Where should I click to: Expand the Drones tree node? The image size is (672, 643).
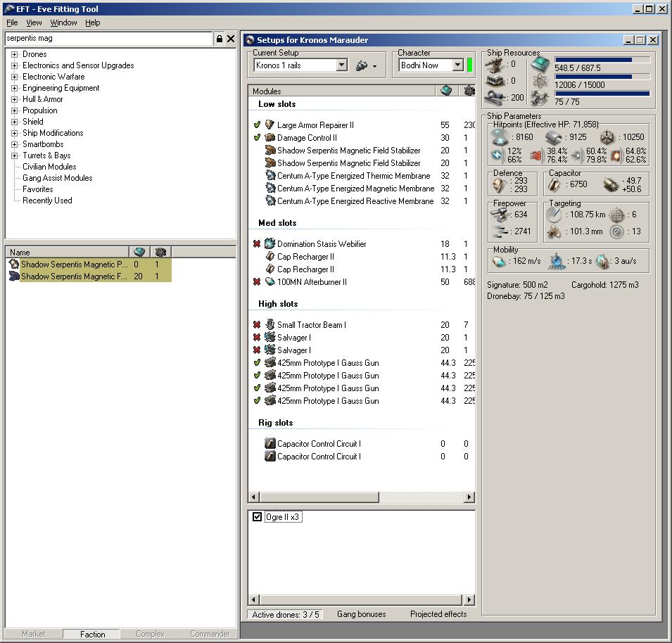pos(14,54)
